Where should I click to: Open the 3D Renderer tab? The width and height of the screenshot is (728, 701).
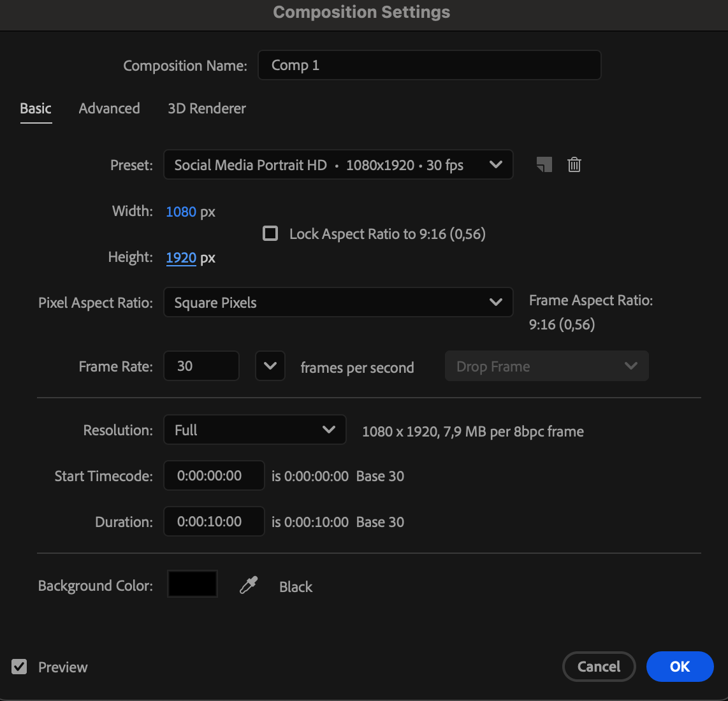click(x=207, y=108)
